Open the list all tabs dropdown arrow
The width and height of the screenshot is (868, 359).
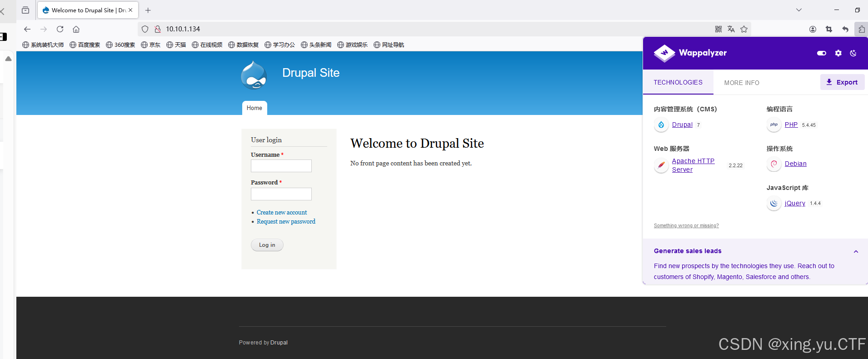tap(799, 10)
